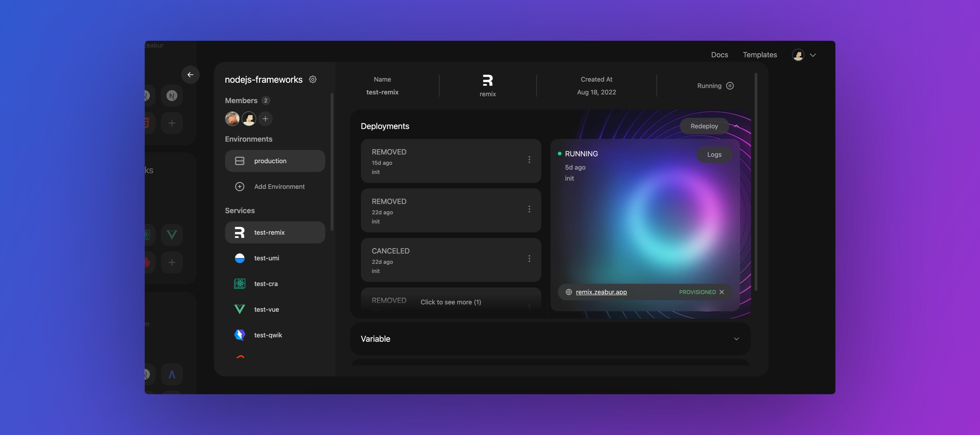Click the first member avatar

pyautogui.click(x=232, y=119)
